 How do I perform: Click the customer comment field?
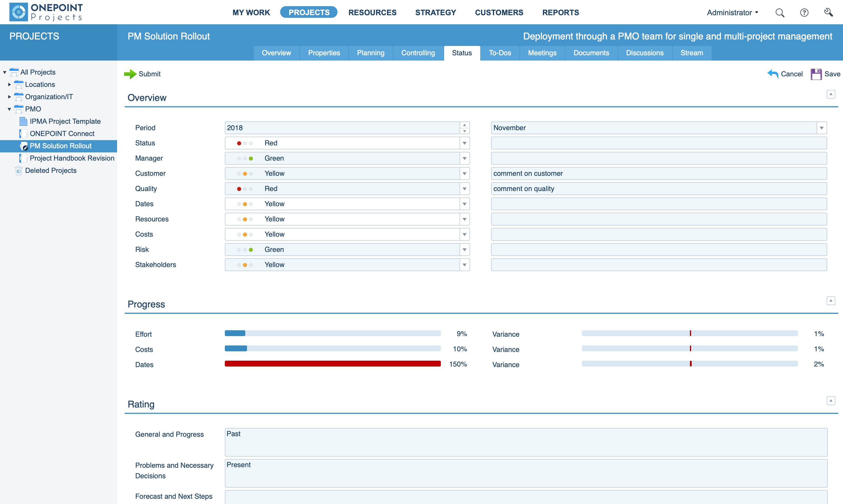(659, 173)
